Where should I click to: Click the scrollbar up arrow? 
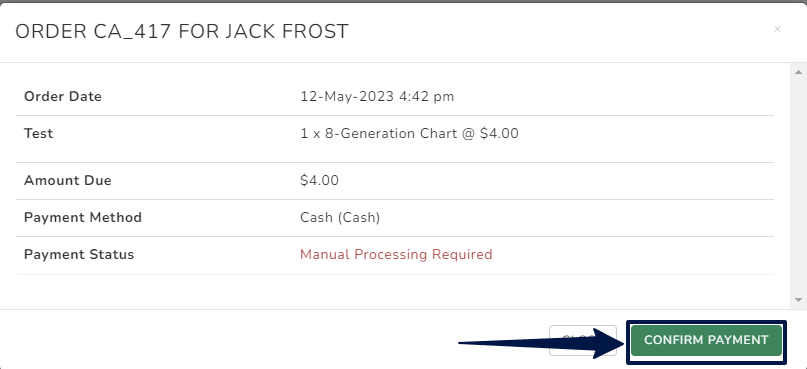pyautogui.click(x=798, y=73)
